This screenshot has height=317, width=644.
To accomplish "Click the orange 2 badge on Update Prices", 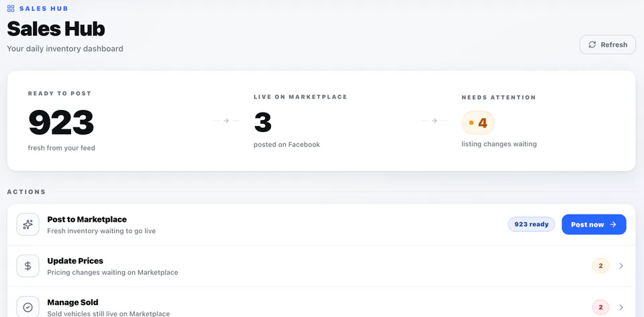I will [600, 266].
